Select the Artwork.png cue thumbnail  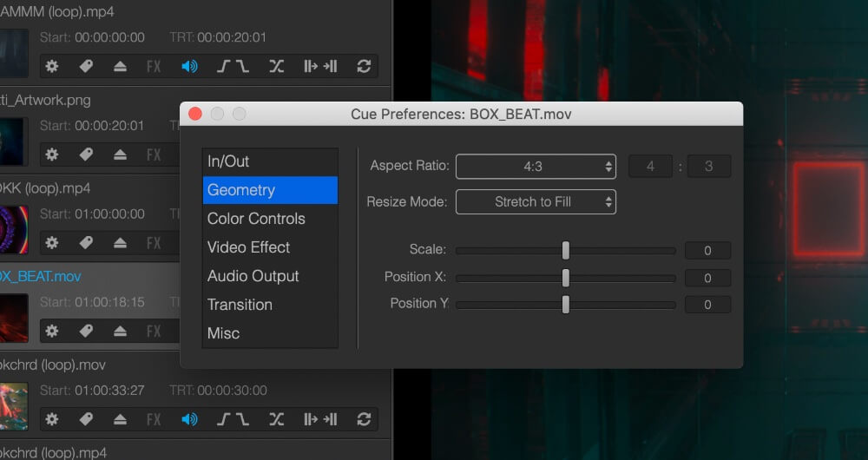pyautogui.click(x=12, y=142)
